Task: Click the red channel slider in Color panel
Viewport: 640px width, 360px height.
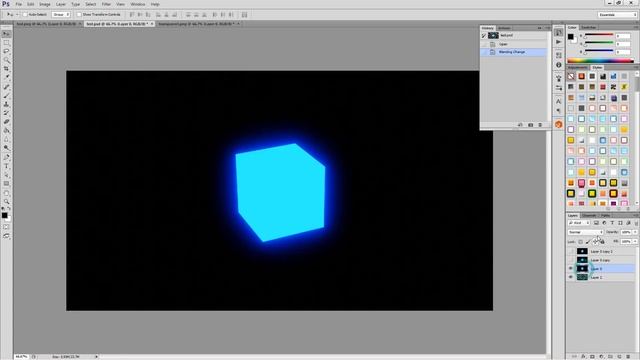Action: point(599,36)
